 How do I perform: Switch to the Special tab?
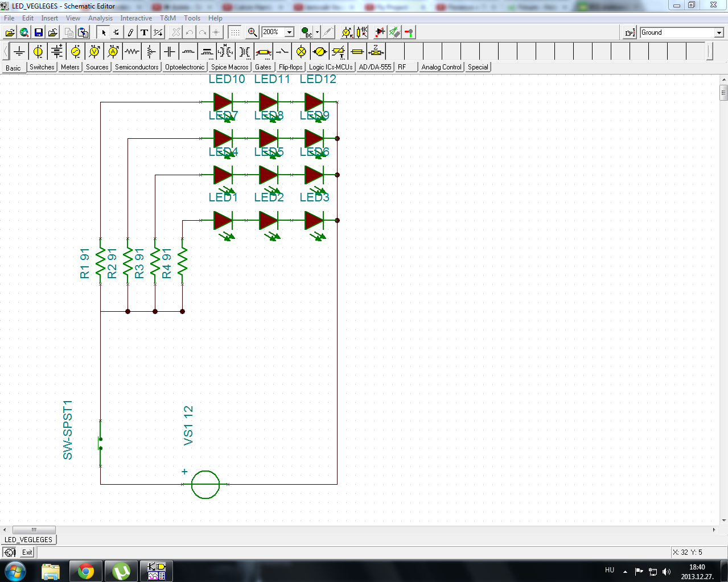478,67
